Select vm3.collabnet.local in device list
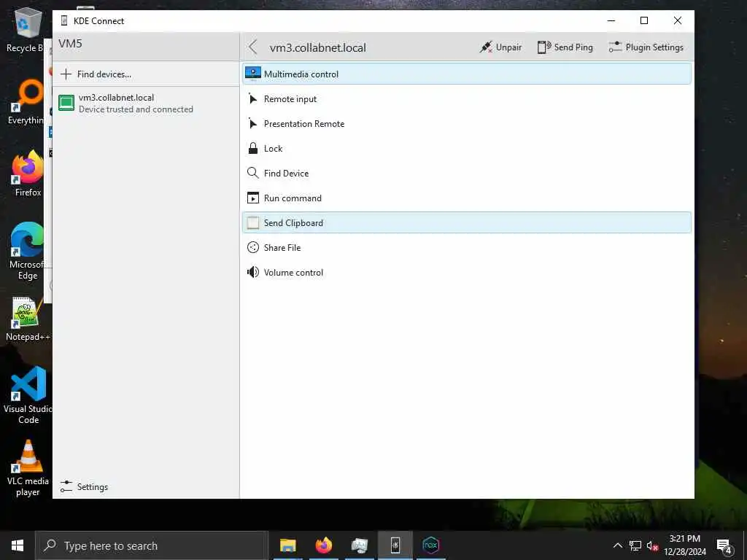Screen dimensions: 747x560 pos(146,104)
